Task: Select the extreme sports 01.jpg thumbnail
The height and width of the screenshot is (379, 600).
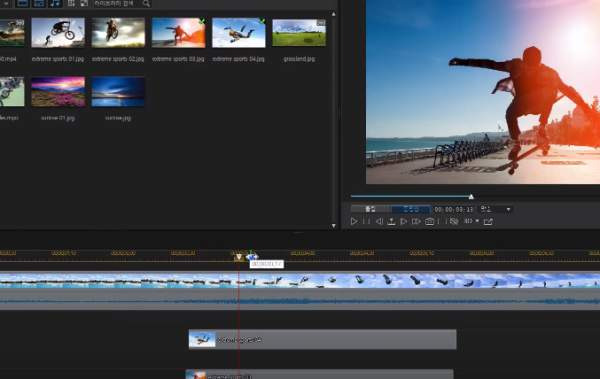Action: click(58, 33)
